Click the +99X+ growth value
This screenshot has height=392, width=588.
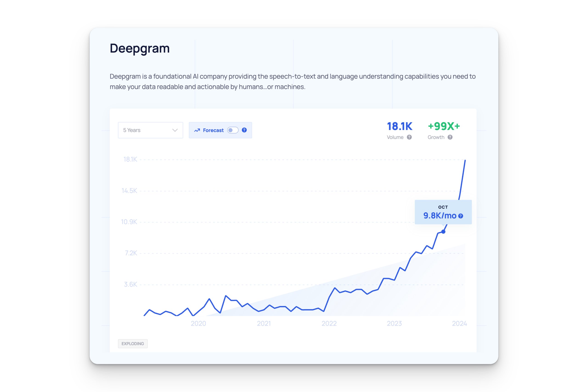444,126
